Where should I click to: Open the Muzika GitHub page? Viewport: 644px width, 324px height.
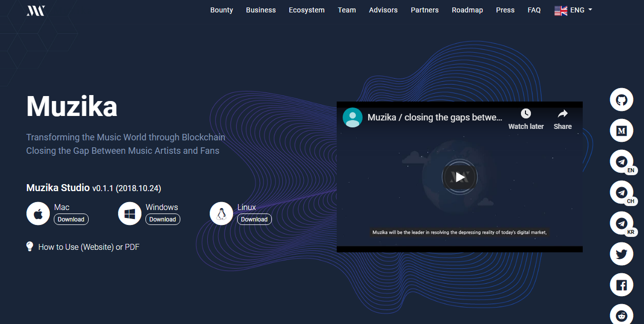coord(621,100)
